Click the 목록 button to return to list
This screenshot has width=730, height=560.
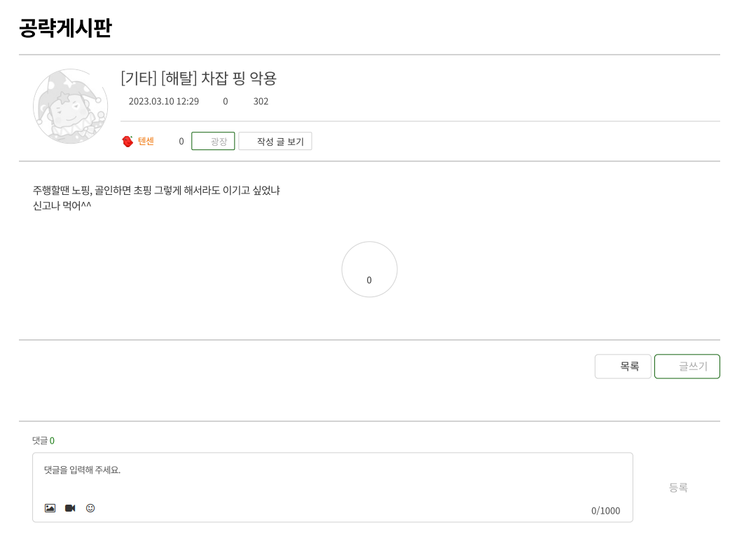coord(622,366)
